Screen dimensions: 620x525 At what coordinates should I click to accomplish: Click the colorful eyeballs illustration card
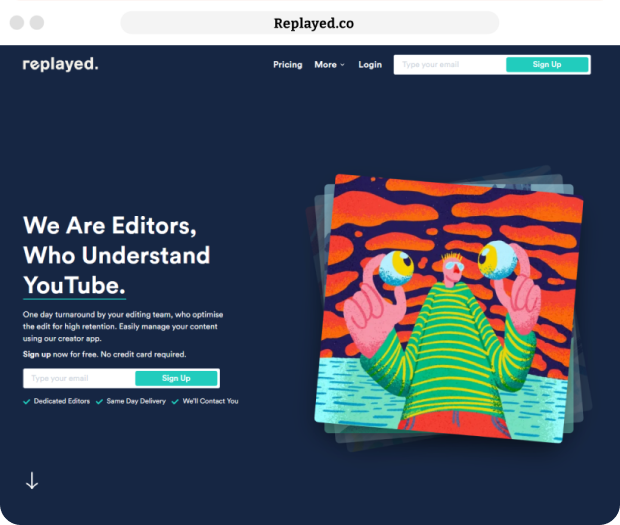(449, 308)
